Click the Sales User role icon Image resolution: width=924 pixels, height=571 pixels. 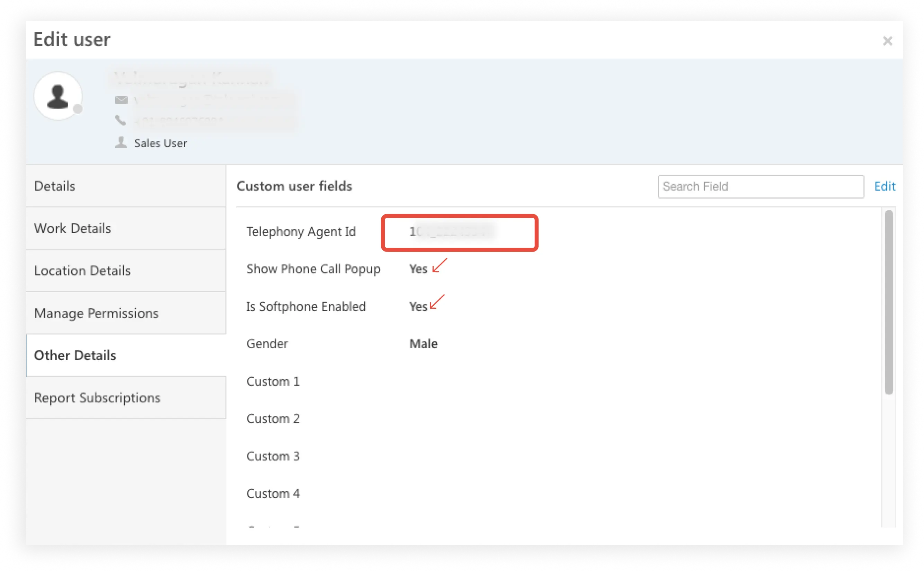tap(121, 143)
